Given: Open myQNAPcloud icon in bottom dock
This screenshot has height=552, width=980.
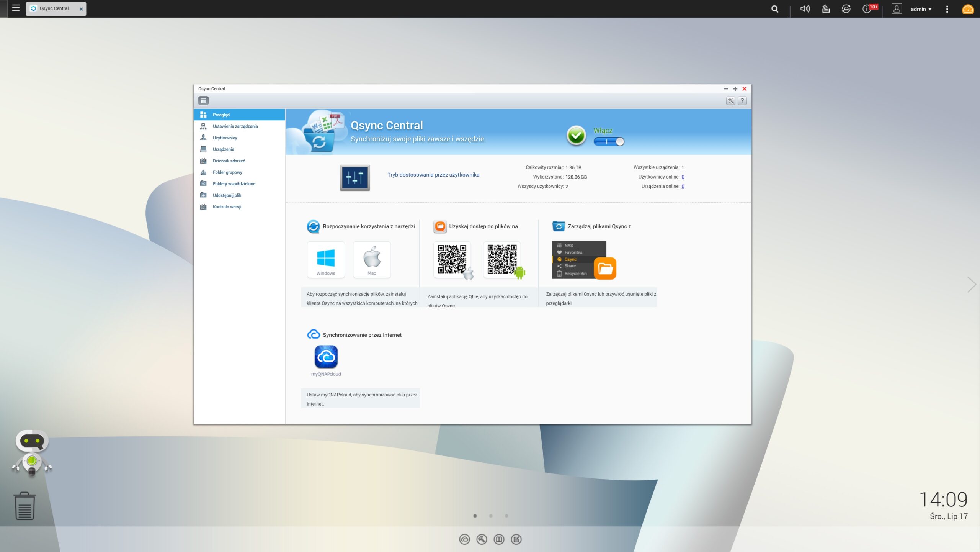Looking at the screenshot, I should coord(464,539).
